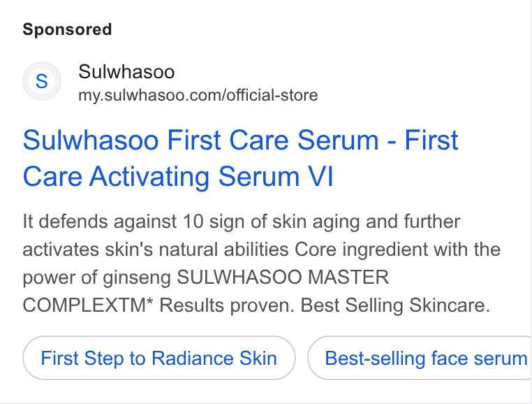Click the "Best Selling Skincare." text
The width and height of the screenshot is (532, 404).
(x=395, y=305)
